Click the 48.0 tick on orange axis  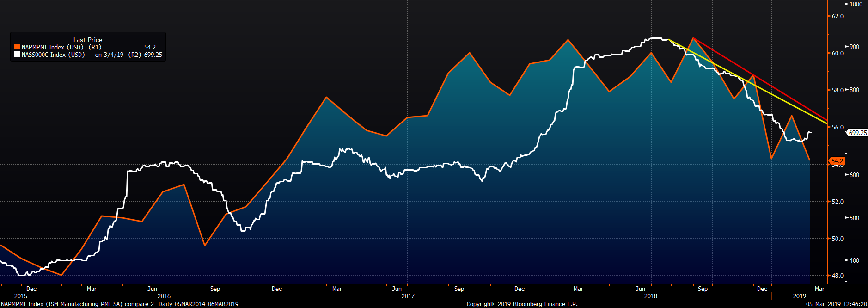(837, 276)
